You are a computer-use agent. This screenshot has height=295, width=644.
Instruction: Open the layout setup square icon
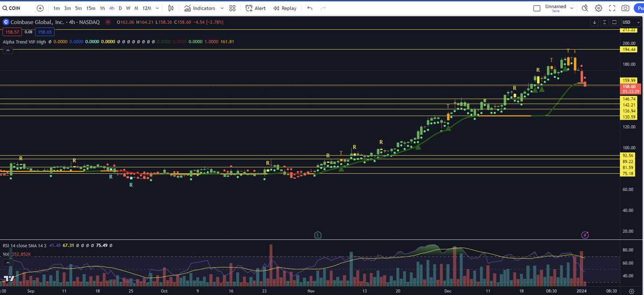(x=537, y=8)
